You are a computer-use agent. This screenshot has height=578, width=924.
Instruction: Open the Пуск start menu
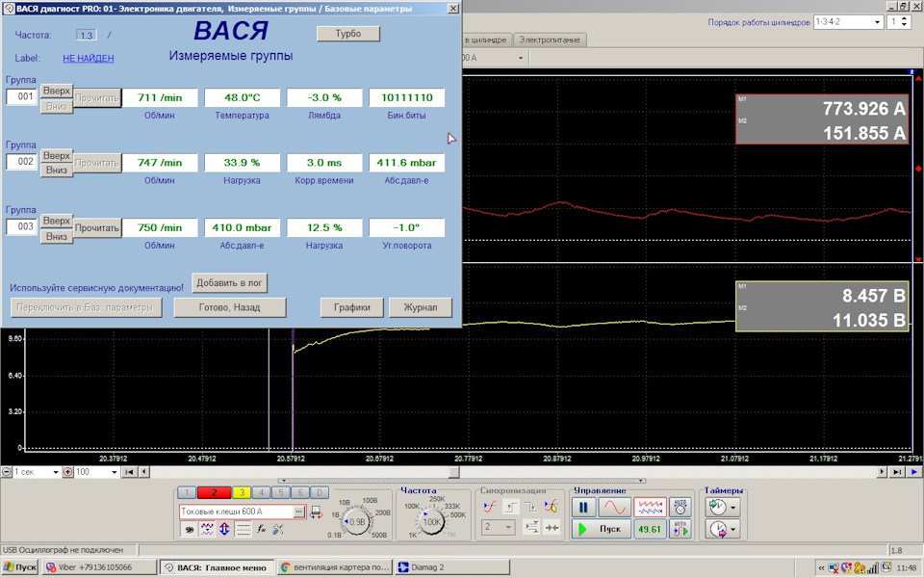(19, 567)
